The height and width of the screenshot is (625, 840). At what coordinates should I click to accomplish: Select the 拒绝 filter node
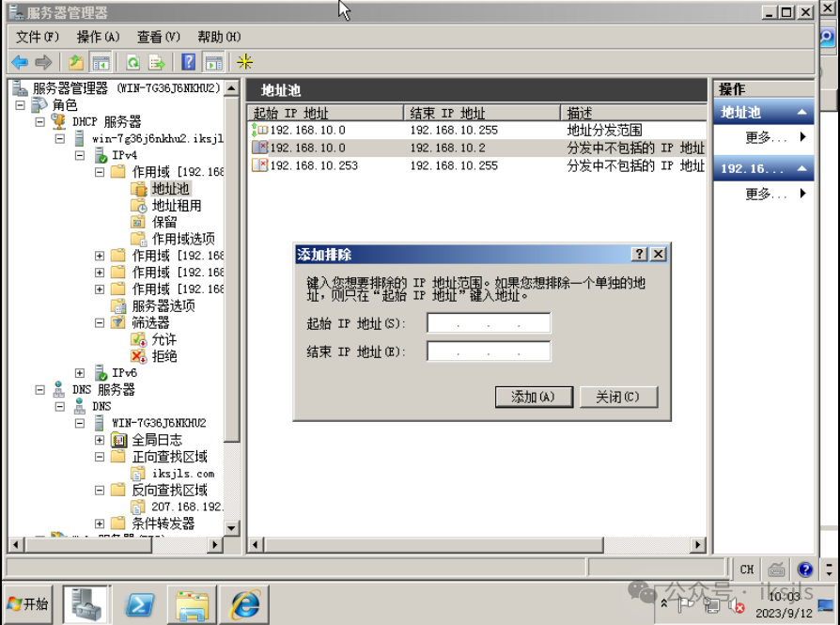[x=163, y=356]
